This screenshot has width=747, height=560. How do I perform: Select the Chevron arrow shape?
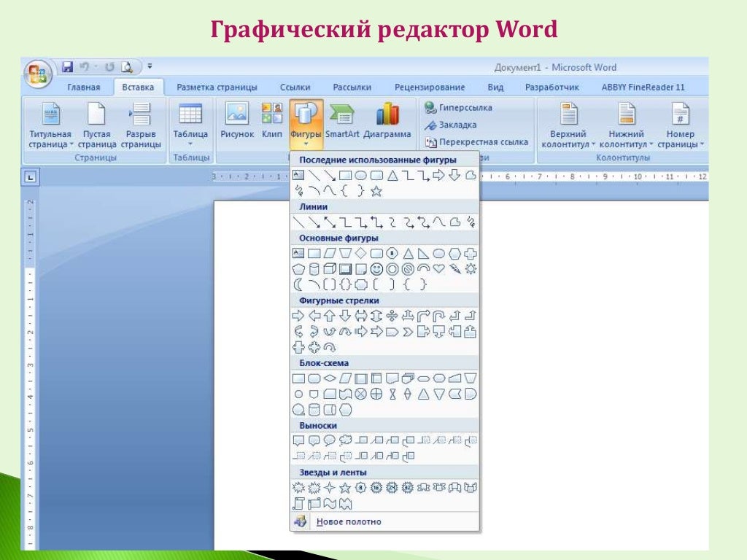tap(408, 332)
